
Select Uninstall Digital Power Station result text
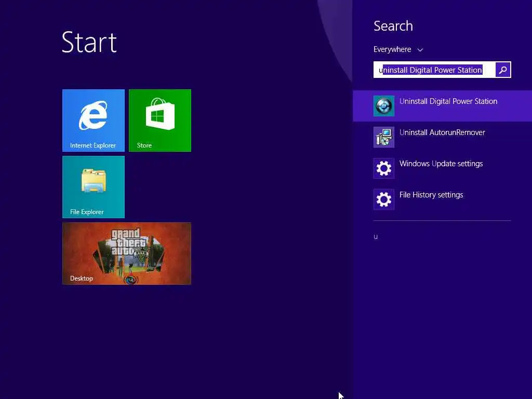(x=448, y=101)
